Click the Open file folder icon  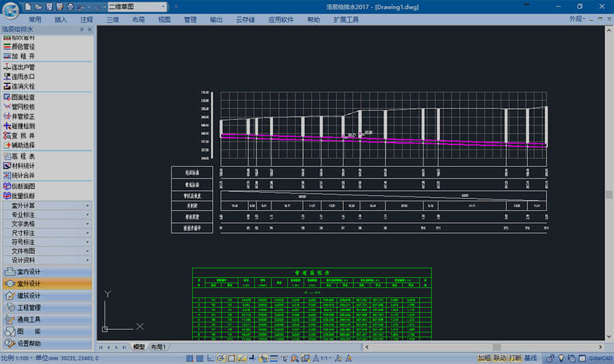[x=39, y=6]
